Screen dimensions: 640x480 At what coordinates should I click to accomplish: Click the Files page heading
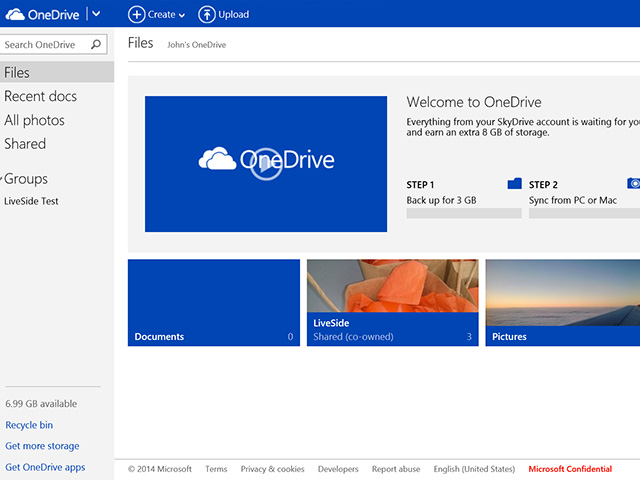coord(140,43)
